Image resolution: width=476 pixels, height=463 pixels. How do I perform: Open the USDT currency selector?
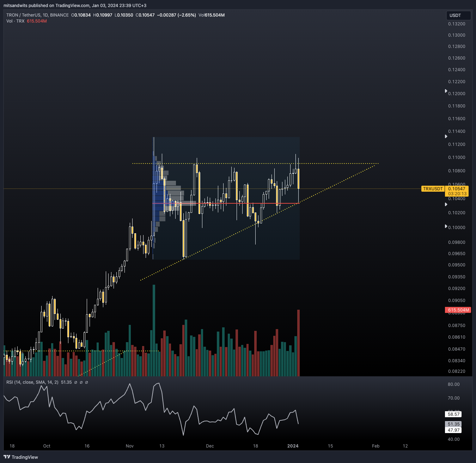click(x=458, y=16)
